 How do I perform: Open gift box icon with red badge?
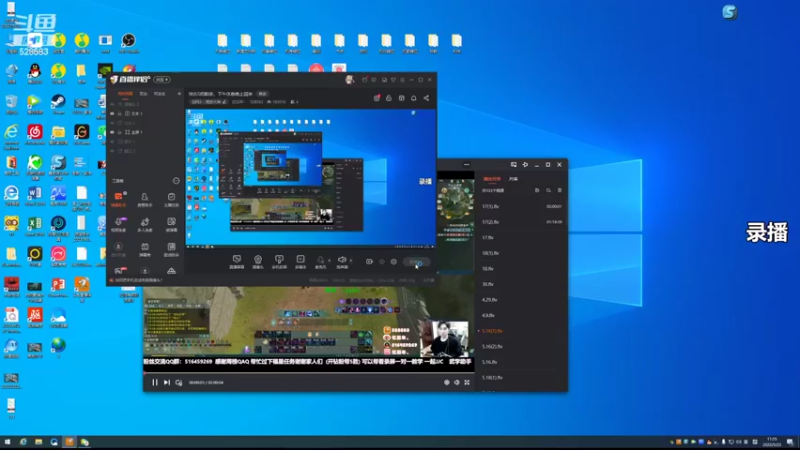[x=377, y=98]
